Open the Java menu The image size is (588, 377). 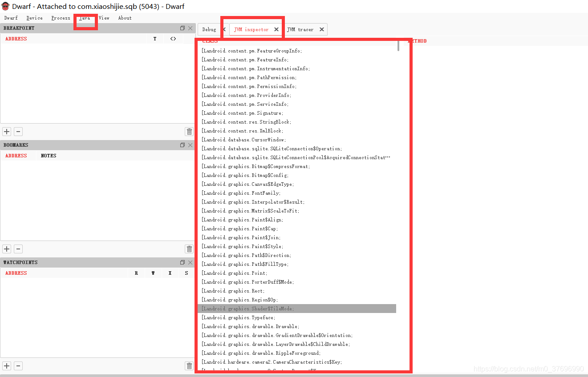point(85,18)
